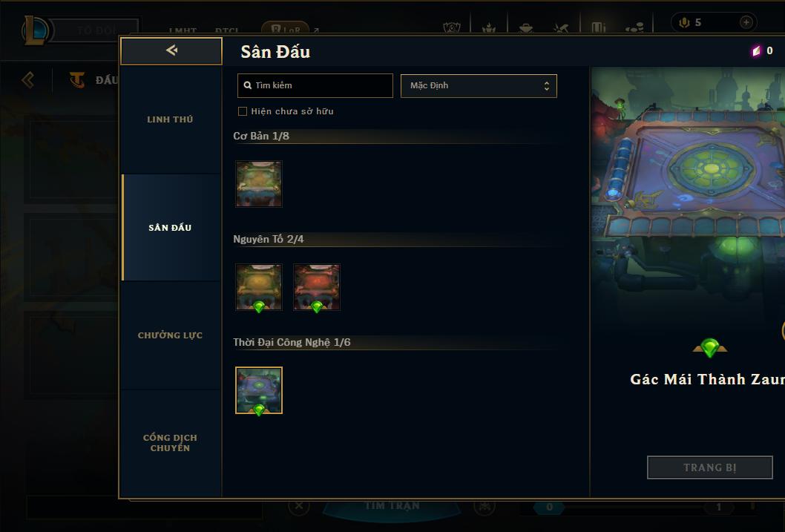Select the Cổng Dịch Chuyển tab

tap(171, 443)
